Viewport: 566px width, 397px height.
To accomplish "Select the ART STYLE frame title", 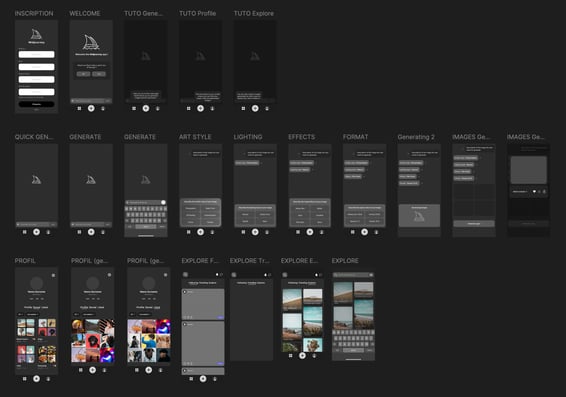I will point(195,137).
